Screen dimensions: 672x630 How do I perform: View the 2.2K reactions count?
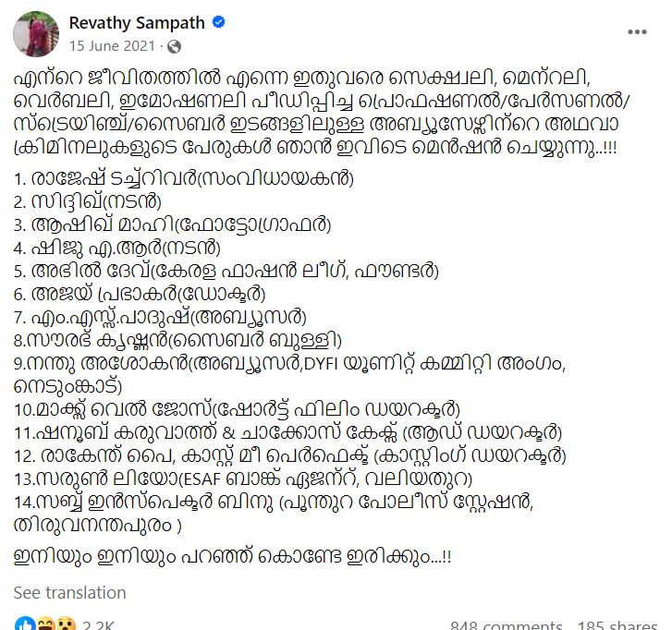pyautogui.click(x=98, y=625)
